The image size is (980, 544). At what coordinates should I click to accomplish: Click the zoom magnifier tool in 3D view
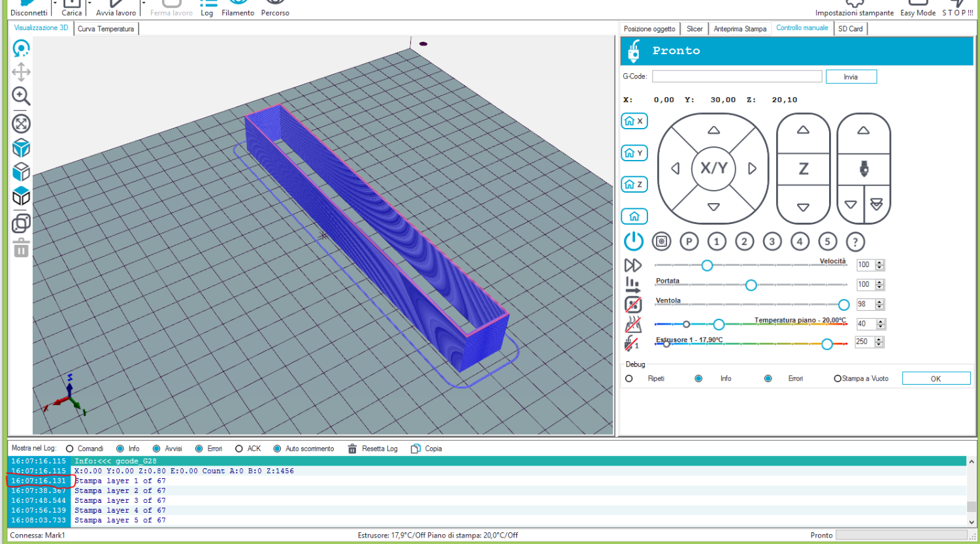[x=21, y=96]
